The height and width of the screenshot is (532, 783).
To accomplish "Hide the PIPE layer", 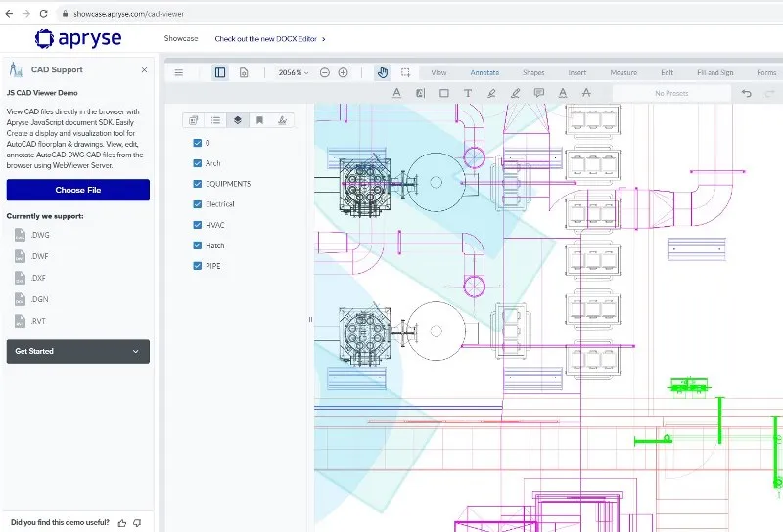I will [x=198, y=266].
